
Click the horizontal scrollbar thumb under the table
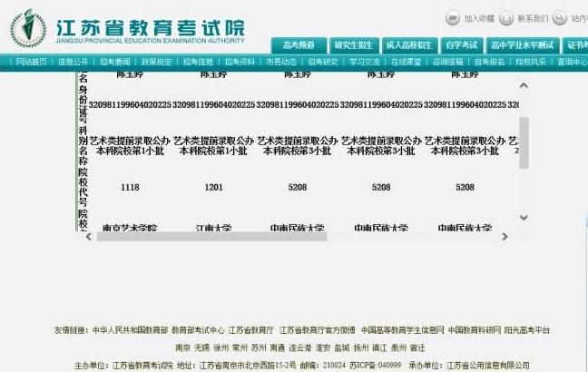point(211,237)
